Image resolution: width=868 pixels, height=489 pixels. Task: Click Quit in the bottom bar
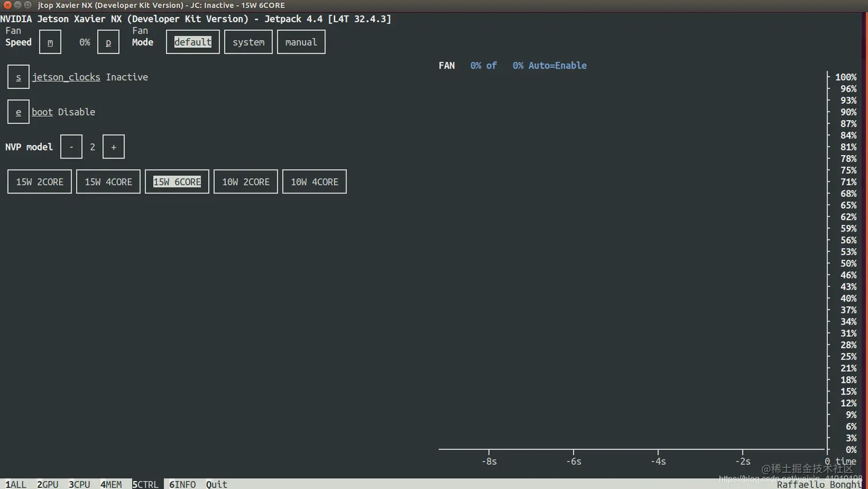[x=216, y=484]
